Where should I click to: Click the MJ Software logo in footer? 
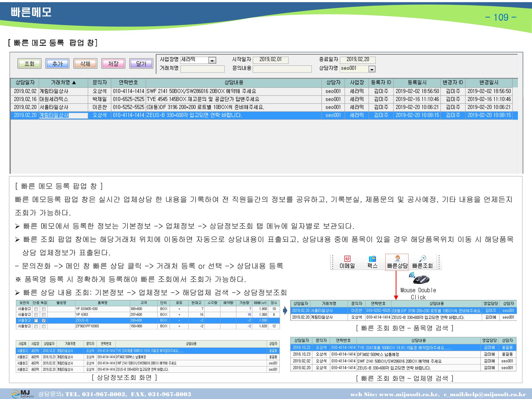coord(23,394)
